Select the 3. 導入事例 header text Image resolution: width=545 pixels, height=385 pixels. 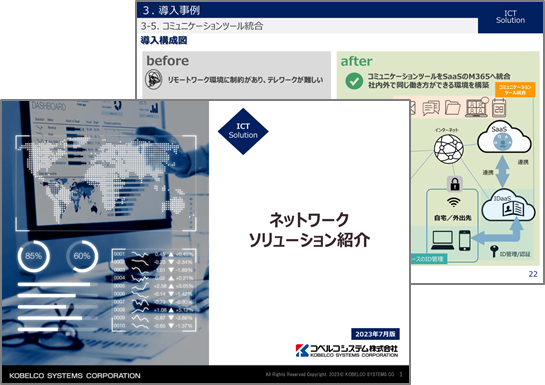pos(171,10)
